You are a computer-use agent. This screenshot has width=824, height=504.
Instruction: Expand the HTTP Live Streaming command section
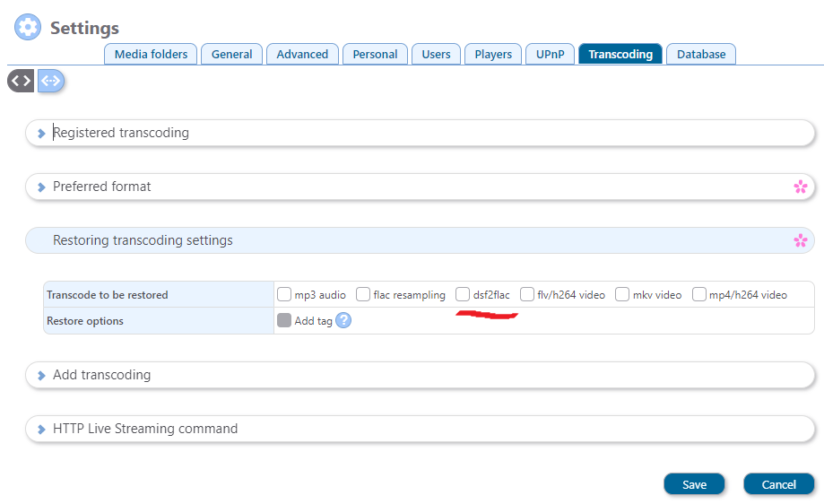tap(420, 429)
